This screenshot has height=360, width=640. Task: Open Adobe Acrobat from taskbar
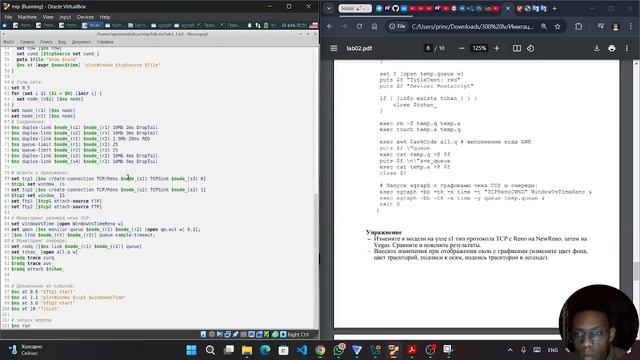click(412, 350)
